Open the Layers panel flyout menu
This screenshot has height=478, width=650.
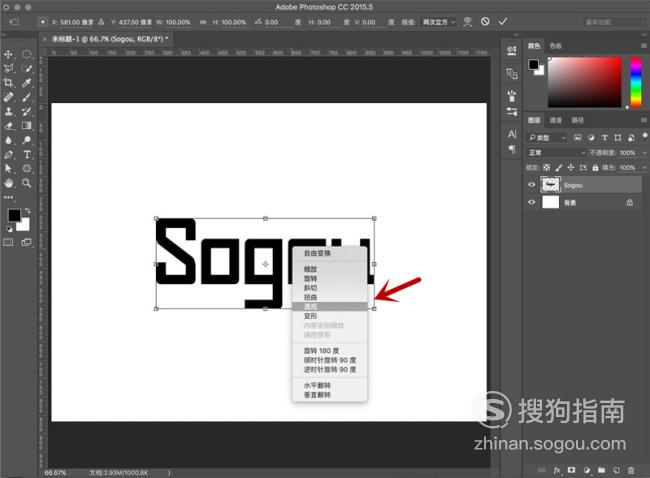click(644, 120)
